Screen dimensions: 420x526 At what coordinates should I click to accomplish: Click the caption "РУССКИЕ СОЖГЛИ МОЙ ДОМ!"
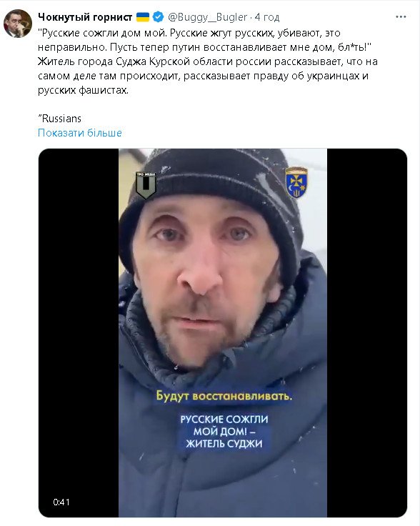(224, 425)
